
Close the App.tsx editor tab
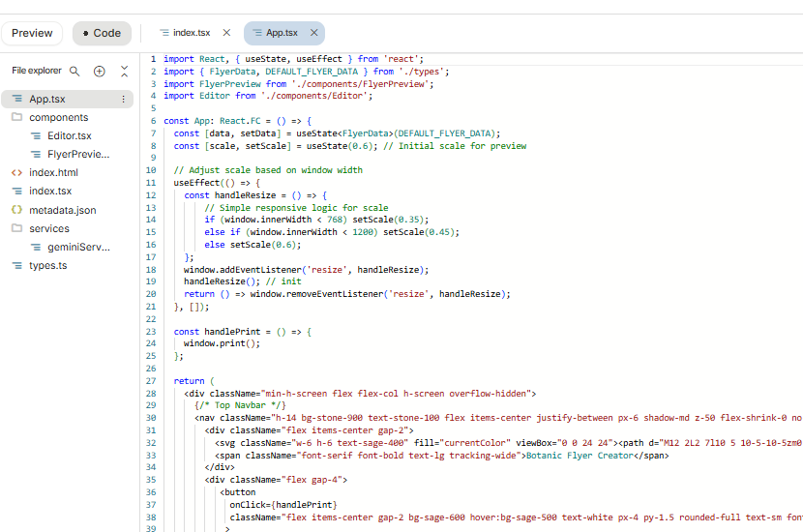(314, 33)
